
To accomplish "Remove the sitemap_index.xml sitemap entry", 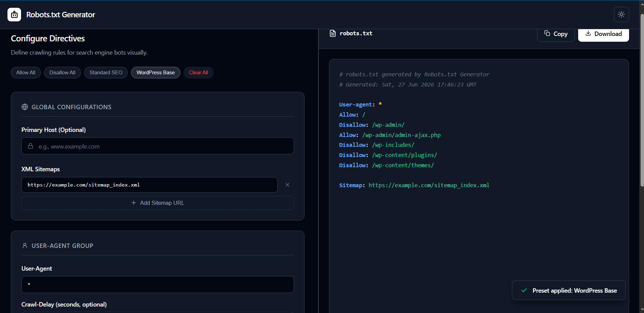I will [288, 185].
